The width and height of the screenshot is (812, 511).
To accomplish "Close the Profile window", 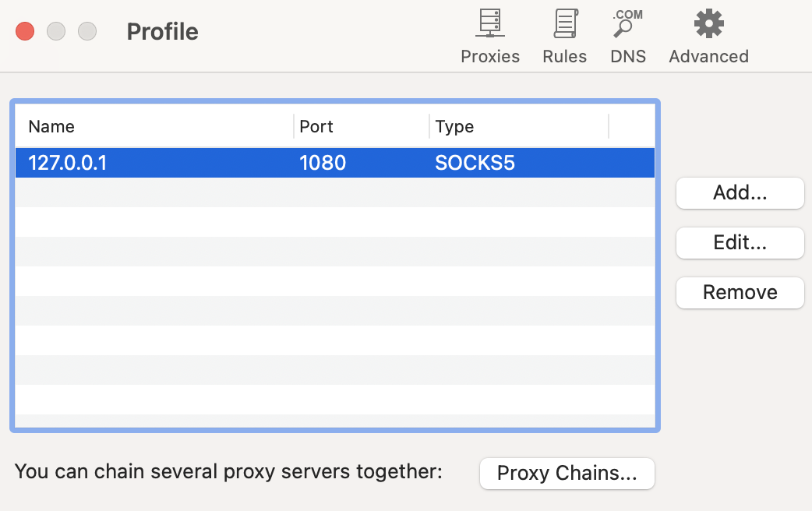I will pos(25,32).
